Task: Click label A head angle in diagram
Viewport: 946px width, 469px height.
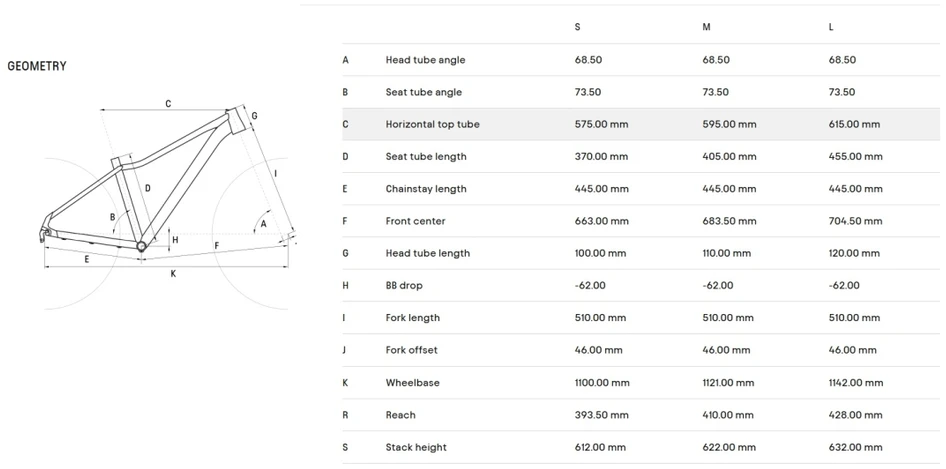Action: click(x=263, y=224)
